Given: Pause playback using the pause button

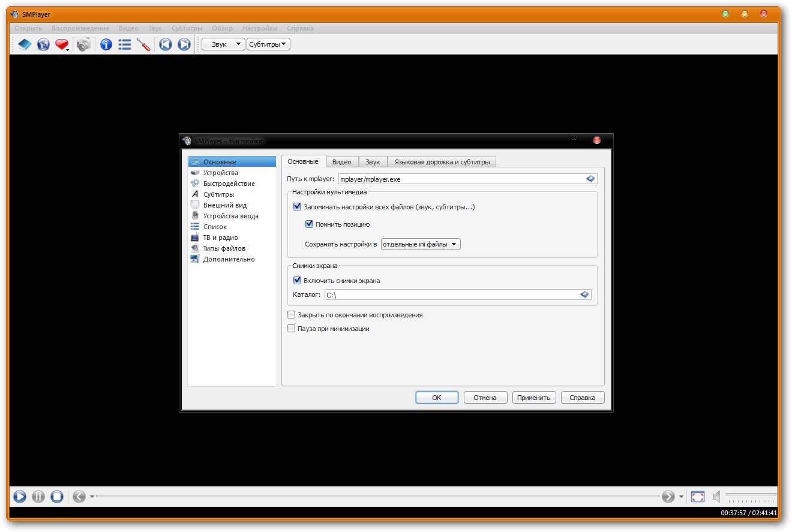Looking at the screenshot, I should click(x=38, y=497).
